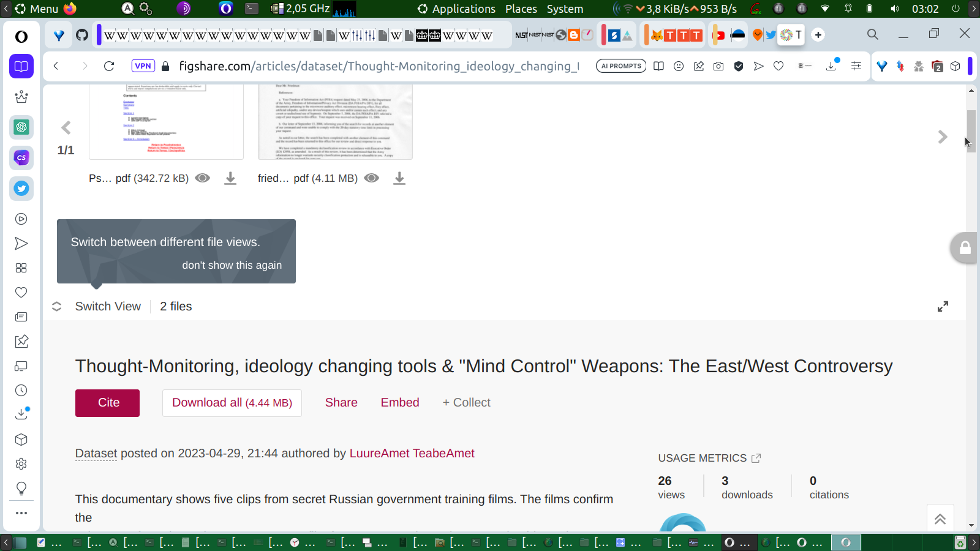Open the fried… pdf thumbnail
The image size is (980, 551).
(335, 122)
